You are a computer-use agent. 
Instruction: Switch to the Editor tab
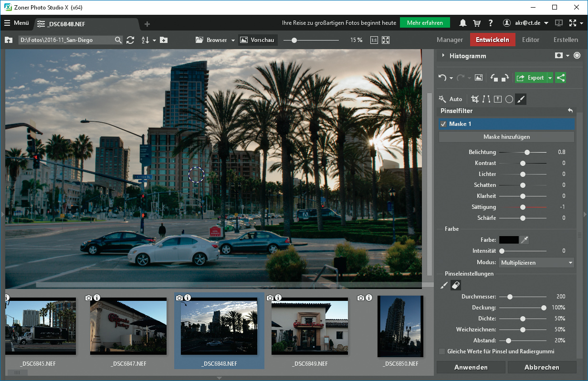(x=530, y=40)
